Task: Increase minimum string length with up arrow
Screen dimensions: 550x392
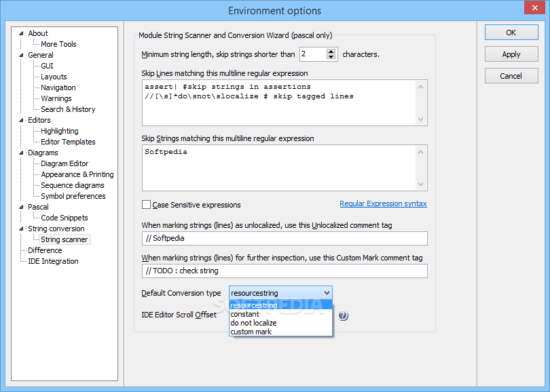Action: tap(331, 52)
